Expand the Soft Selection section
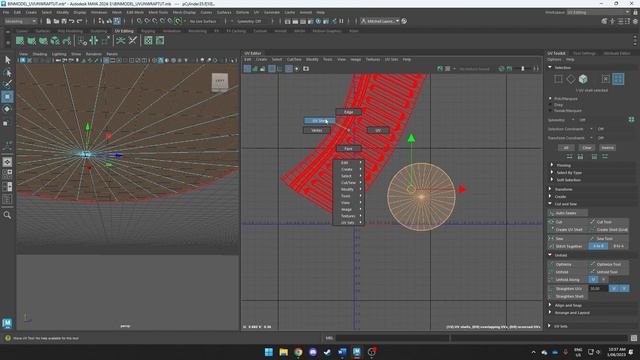The height and width of the screenshot is (360, 640). 552,180
